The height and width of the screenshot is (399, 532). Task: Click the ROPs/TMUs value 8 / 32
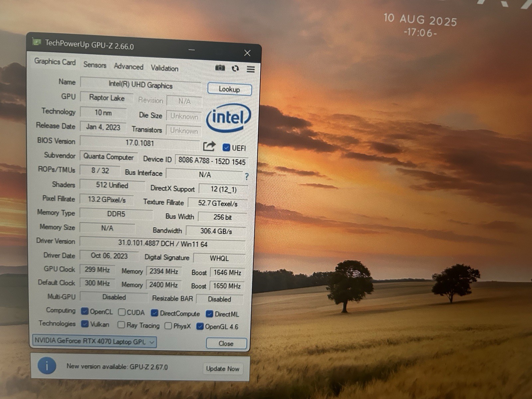[100, 171]
